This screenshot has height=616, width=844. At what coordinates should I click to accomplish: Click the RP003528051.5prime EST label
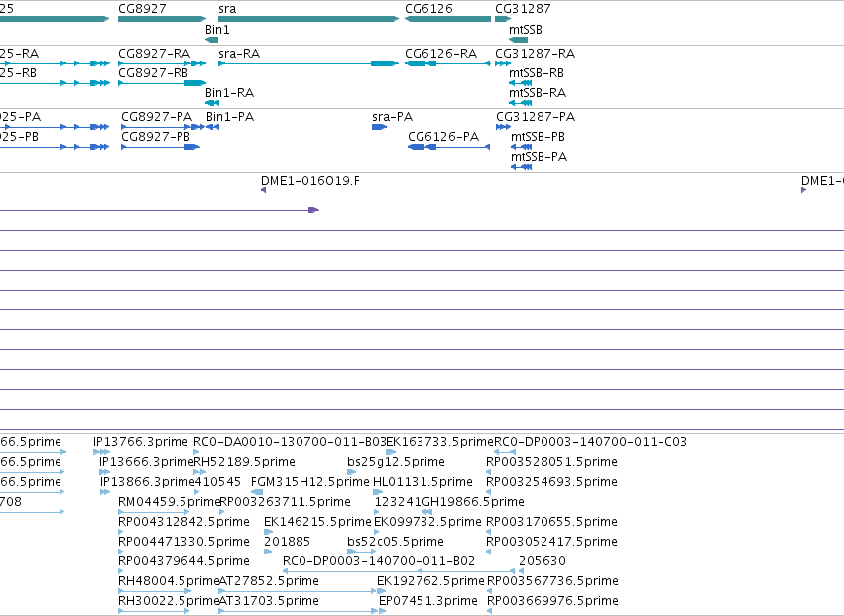pos(551,462)
